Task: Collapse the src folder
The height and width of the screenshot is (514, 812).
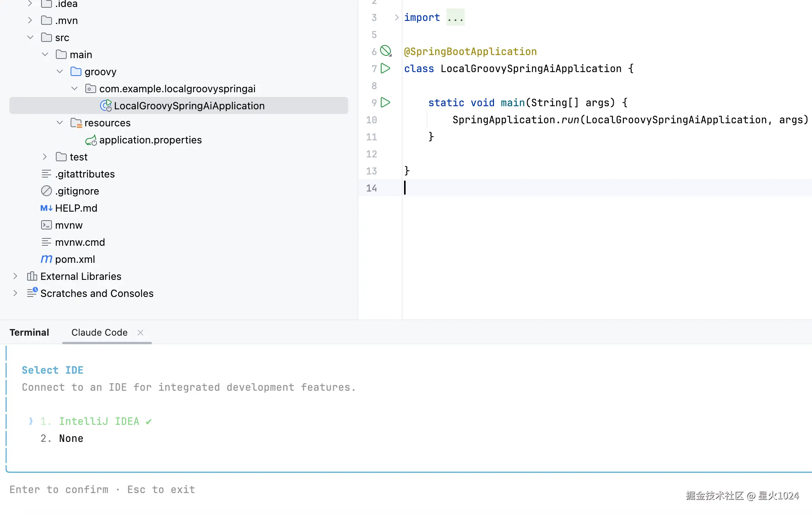Action: [30, 38]
